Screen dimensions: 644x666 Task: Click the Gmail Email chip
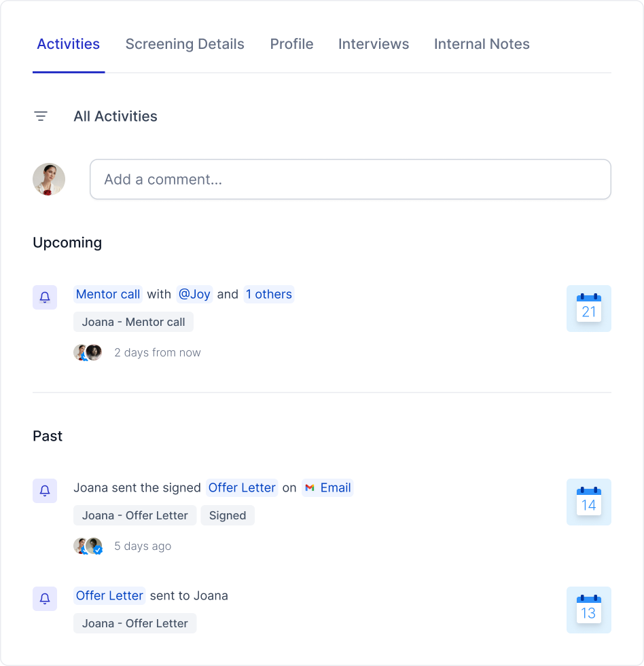(327, 487)
